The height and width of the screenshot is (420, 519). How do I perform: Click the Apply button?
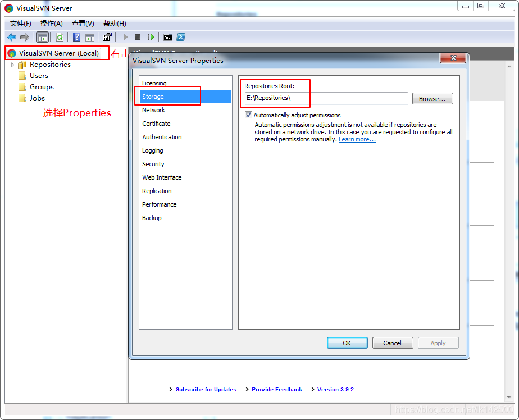(438, 343)
